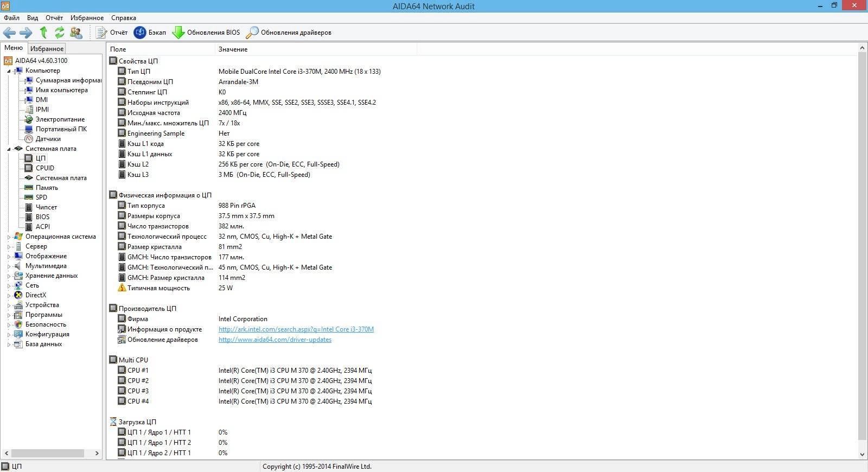Open the aida64.com driver-updates link

point(275,340)
